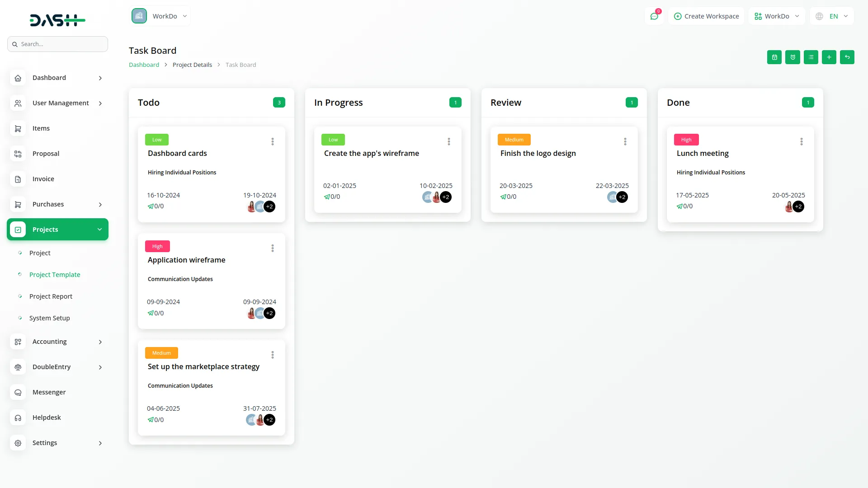Image resolution: width=868 pixels, height=488 pixels.
Task: Open the WorkDo workspace dropdown at top left
Action: tap(160, 16)
